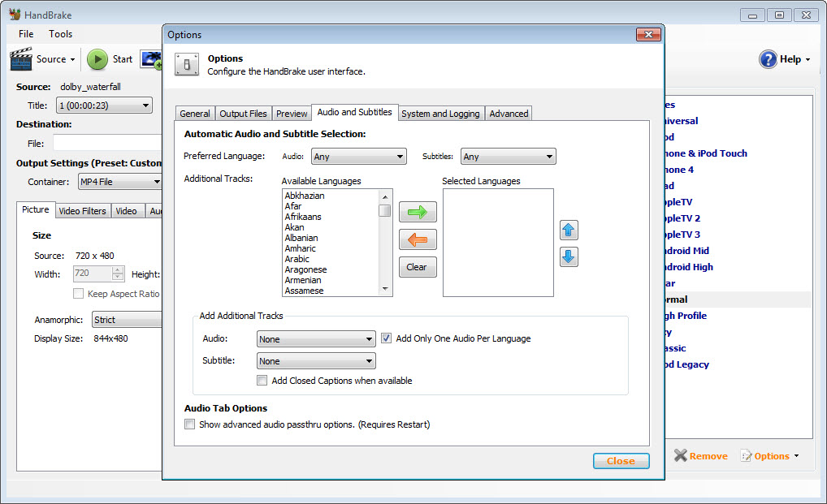The height and width of the screenshot is (504, 827).
Task: Click the Source clapperboard icon
Action: tap(21, 59)
